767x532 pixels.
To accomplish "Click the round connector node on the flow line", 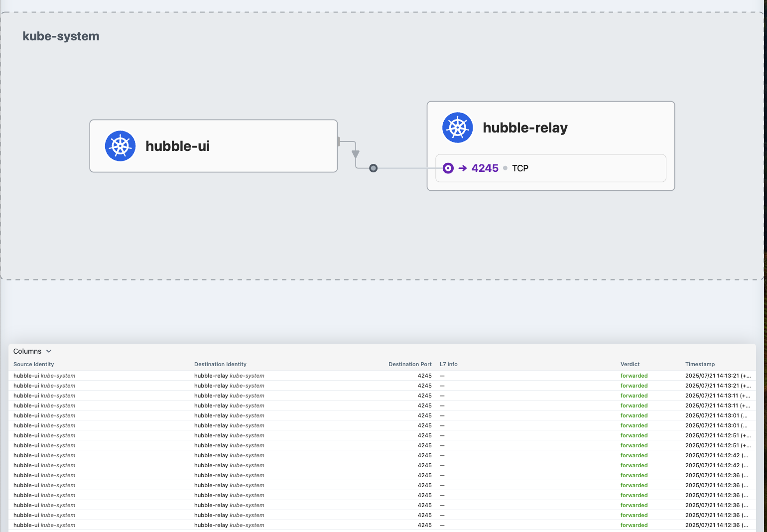I will point(374,168).
